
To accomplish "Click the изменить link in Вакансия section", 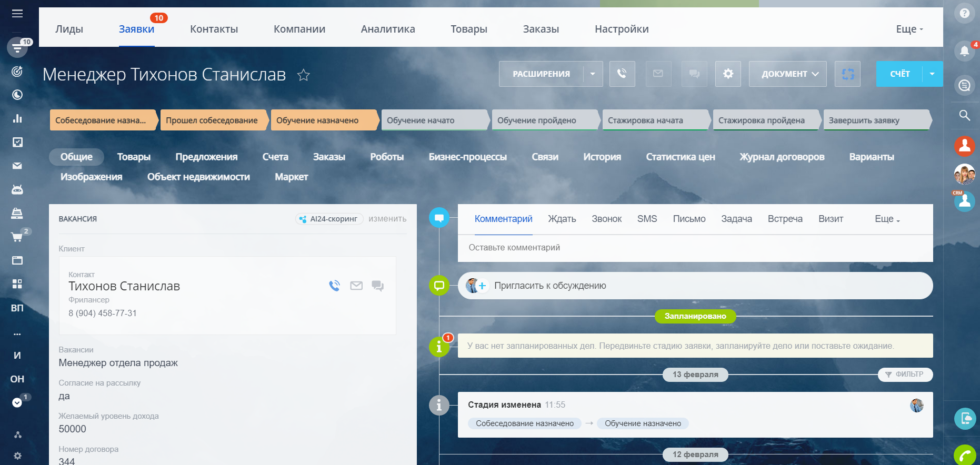I will point(387,219).
